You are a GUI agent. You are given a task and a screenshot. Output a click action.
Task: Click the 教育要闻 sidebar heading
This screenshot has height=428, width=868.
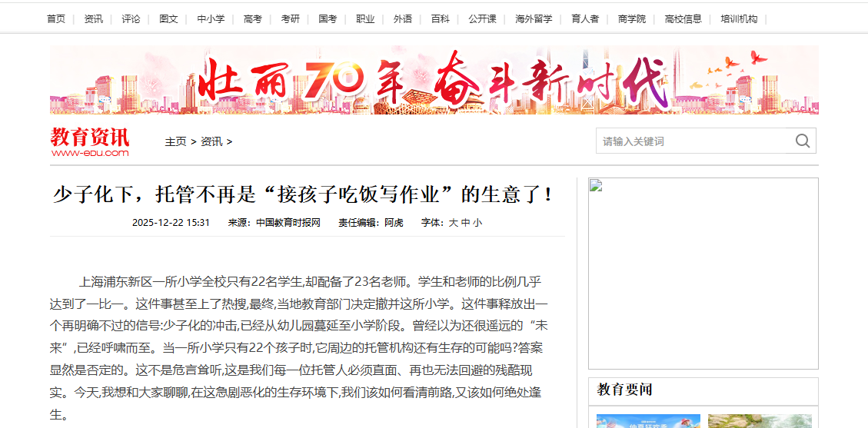(624, 390)
